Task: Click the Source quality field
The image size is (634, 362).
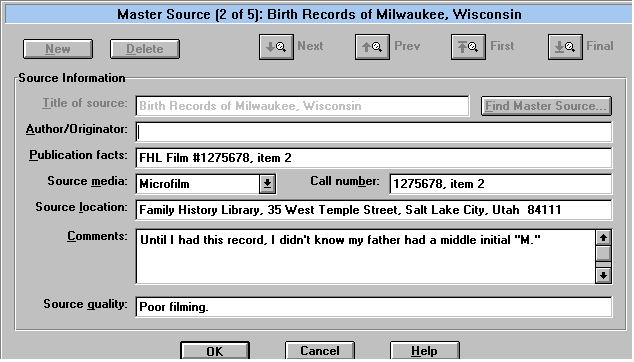Action: (x=374, y=307)
